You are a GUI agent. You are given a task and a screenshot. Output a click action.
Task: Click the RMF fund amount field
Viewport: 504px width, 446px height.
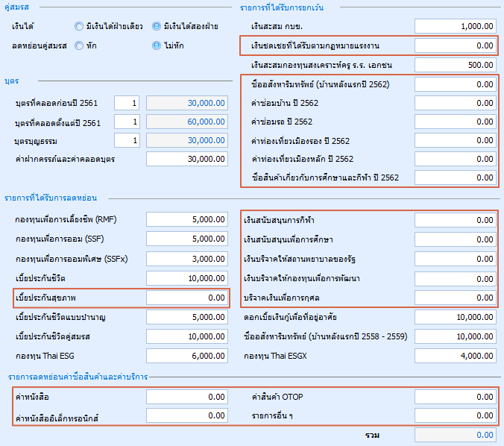point(187,219)
